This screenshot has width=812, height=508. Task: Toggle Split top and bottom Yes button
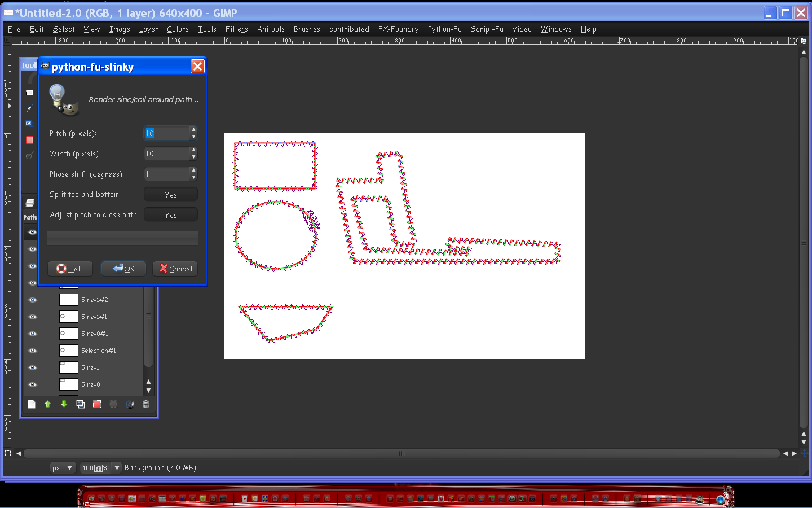171,195
